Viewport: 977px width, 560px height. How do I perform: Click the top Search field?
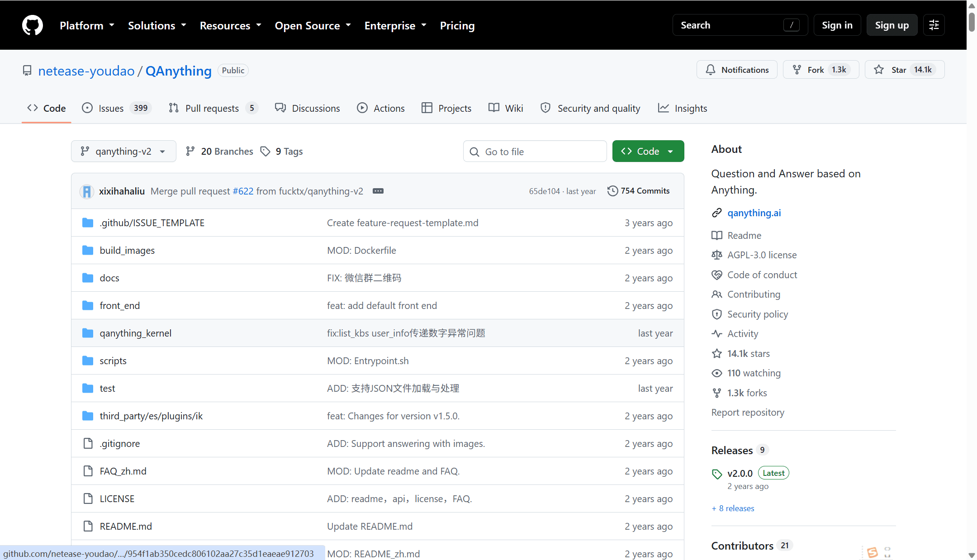740,25
